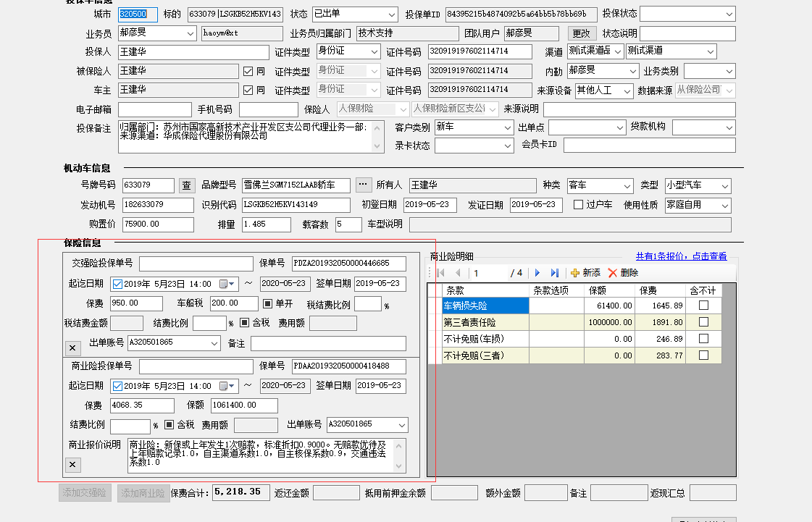Jump to last record in 商业险明细 navigator
Screen dimensions: 812x522
coord(555,273)
